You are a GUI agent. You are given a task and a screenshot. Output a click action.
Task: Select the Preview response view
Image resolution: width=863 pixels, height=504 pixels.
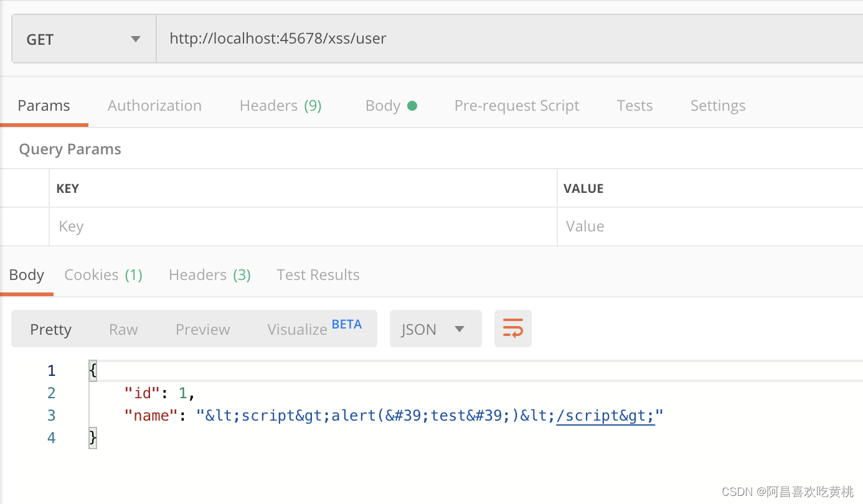[x=202, y=329]
